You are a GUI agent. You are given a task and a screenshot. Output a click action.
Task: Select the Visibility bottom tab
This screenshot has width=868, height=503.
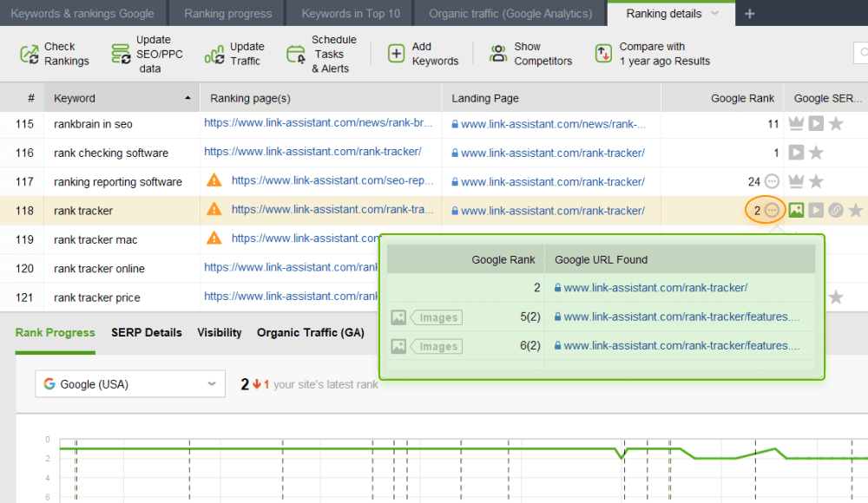[x=220, y=332]
